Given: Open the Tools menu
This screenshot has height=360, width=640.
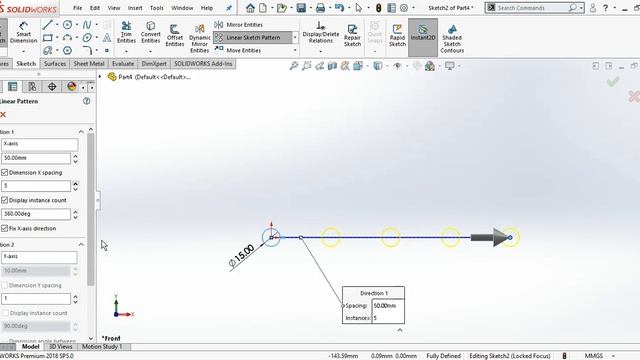Looking at the screenshot, I should pyautogui.click(x=156, y=8).
